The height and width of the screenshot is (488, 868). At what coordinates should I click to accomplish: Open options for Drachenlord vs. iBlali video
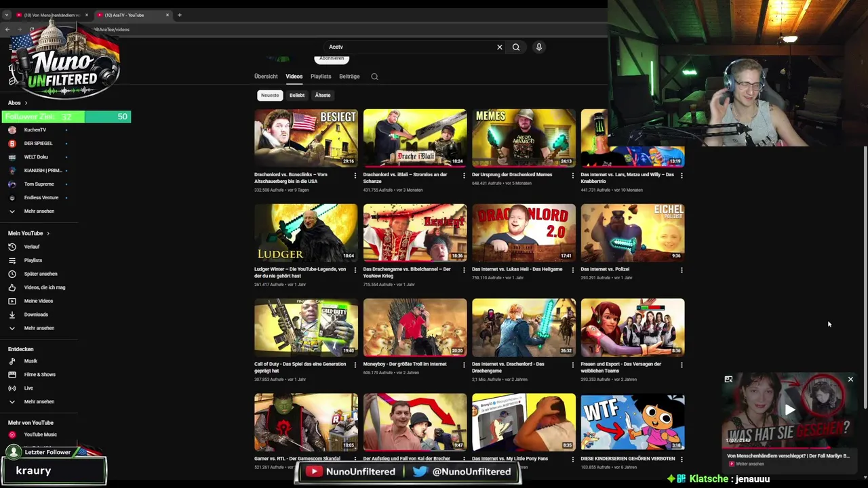[464, 176]
